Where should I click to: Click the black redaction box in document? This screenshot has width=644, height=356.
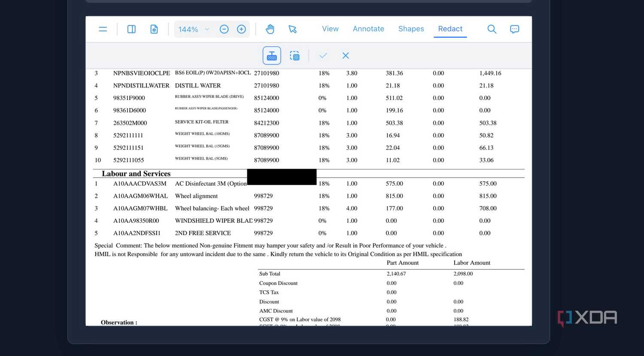pos(282,177)
